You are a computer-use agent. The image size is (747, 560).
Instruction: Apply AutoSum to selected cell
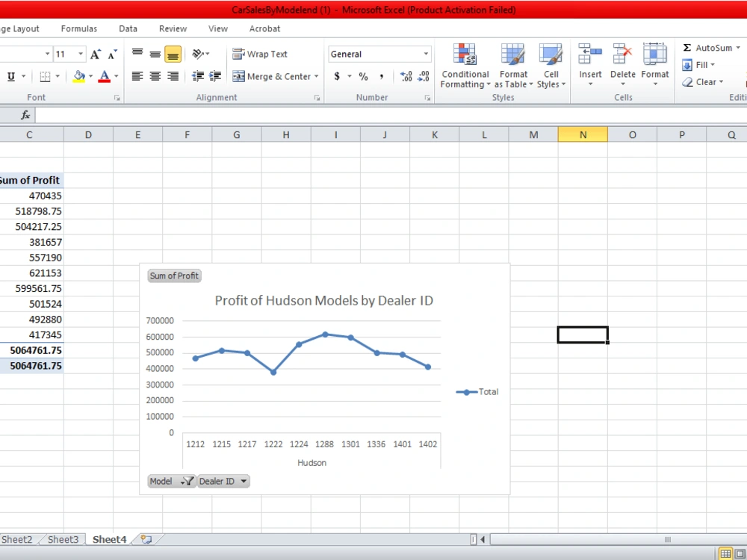click(x=708, y=47)
